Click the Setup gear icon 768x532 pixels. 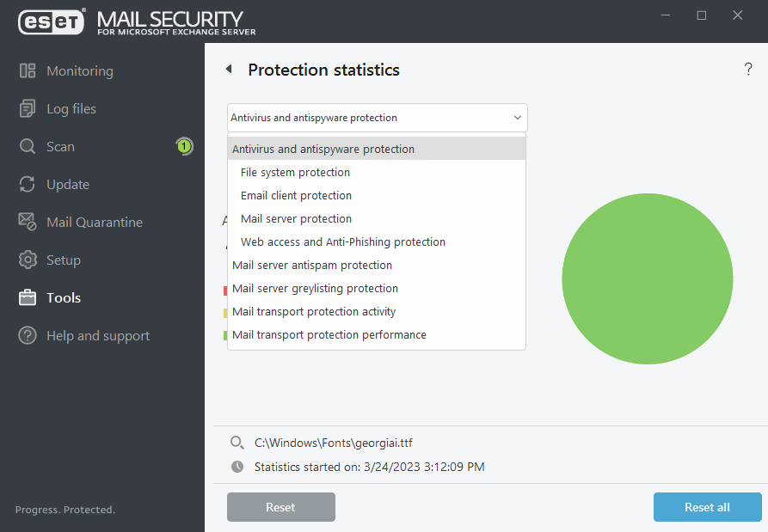(28, 260)
